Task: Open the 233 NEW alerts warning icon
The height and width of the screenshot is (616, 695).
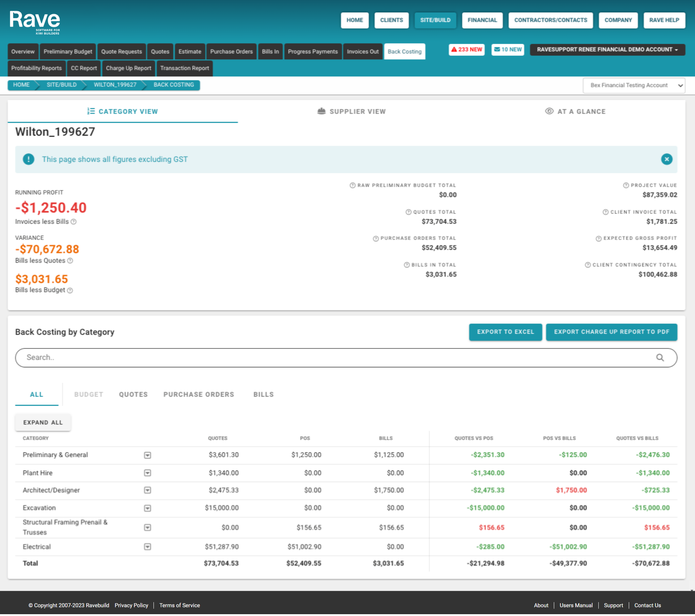Action: click(455, 50)
